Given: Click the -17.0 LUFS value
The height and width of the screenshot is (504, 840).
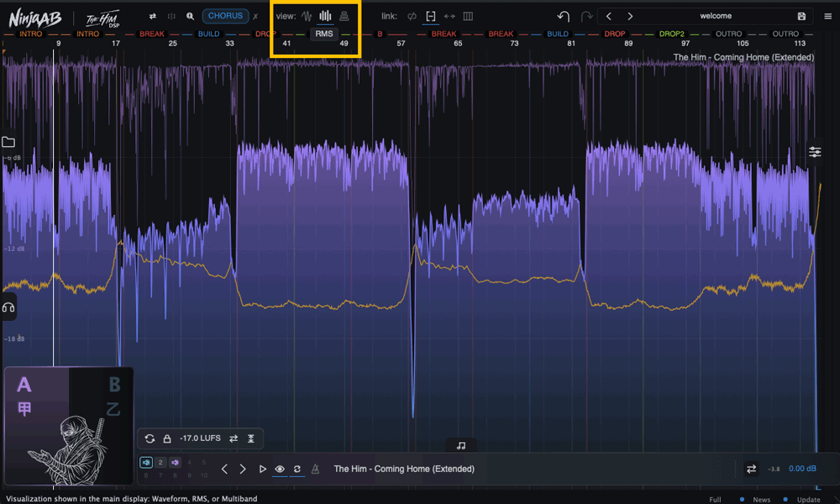Looking at the screenshot, I should (x=200, y=438).
